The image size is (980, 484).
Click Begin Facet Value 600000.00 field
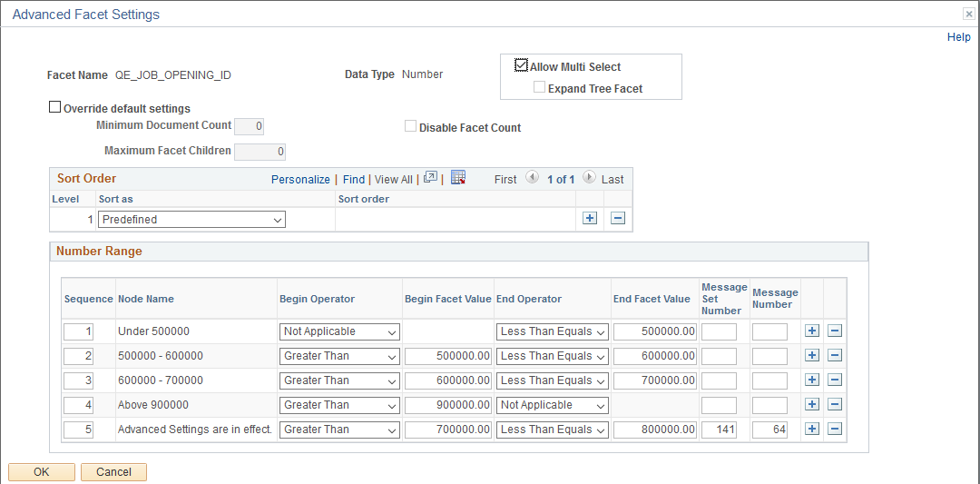448,380
